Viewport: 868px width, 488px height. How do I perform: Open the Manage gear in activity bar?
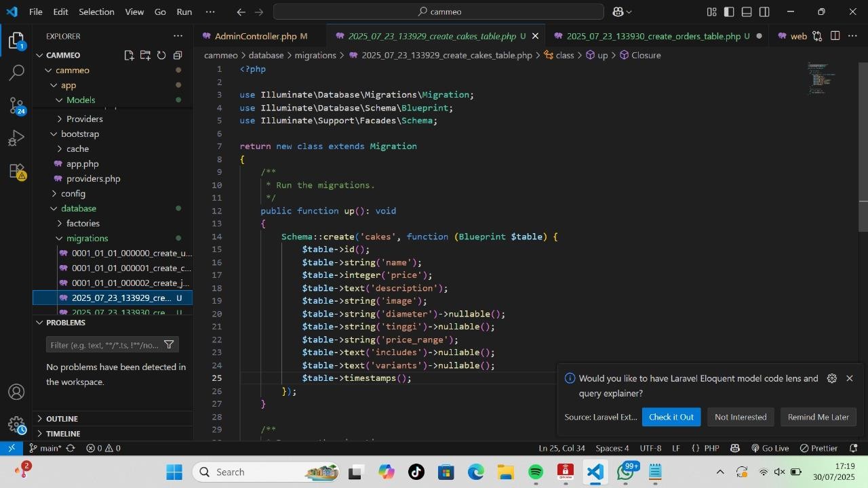pyautogui.click(x=16, y=425)
